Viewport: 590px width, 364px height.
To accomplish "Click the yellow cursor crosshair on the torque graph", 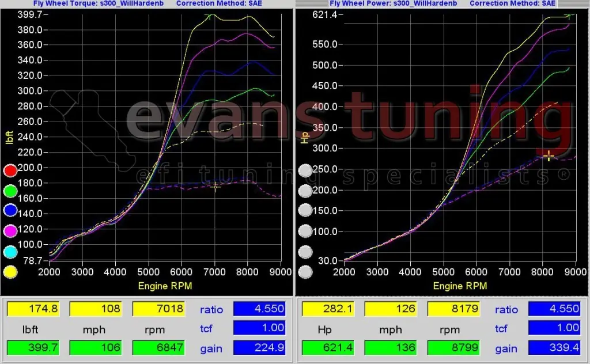I will (x=215, y=187).
